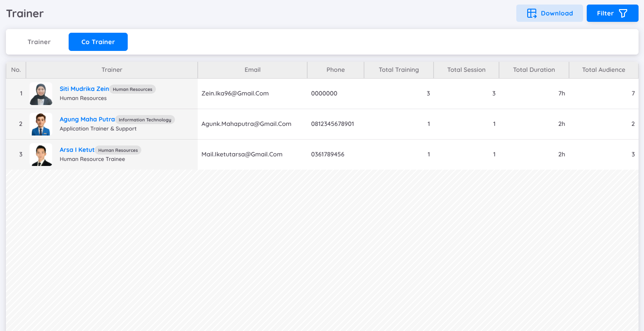This screenshot has height=331, width=644.
Task: Switch to the Trainer tab
Action: tap(39, 42)
